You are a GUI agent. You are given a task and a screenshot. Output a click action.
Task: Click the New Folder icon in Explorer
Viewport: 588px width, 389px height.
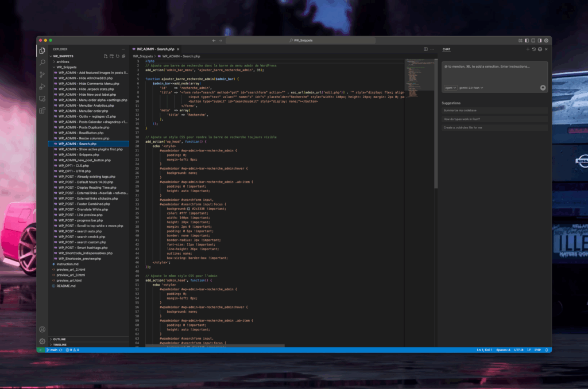point(111,56)
